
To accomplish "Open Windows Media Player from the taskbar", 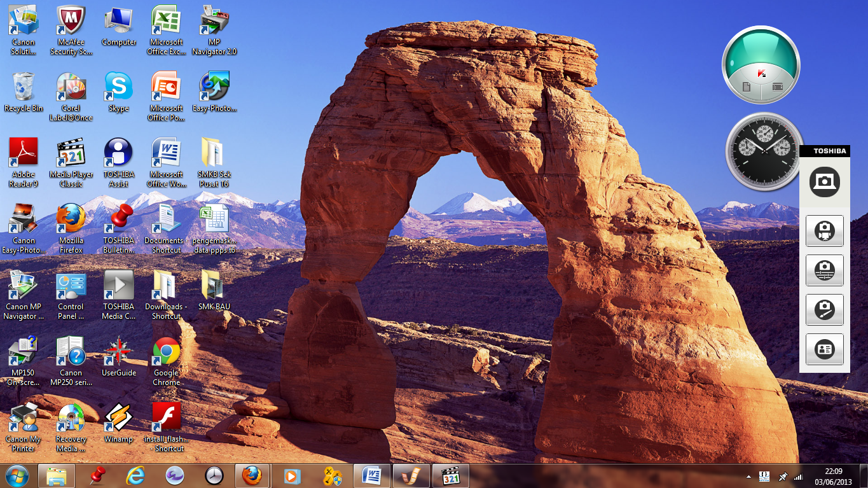I will (293, 475).
